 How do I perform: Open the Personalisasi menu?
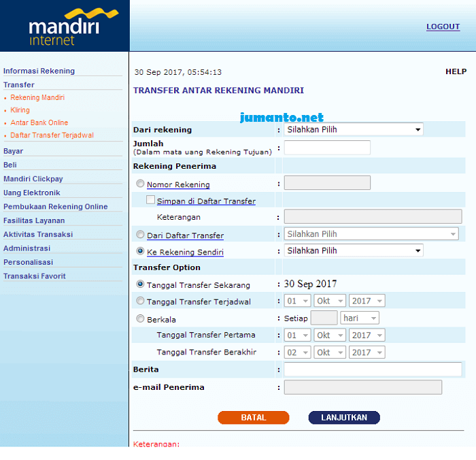pos(29,262)
